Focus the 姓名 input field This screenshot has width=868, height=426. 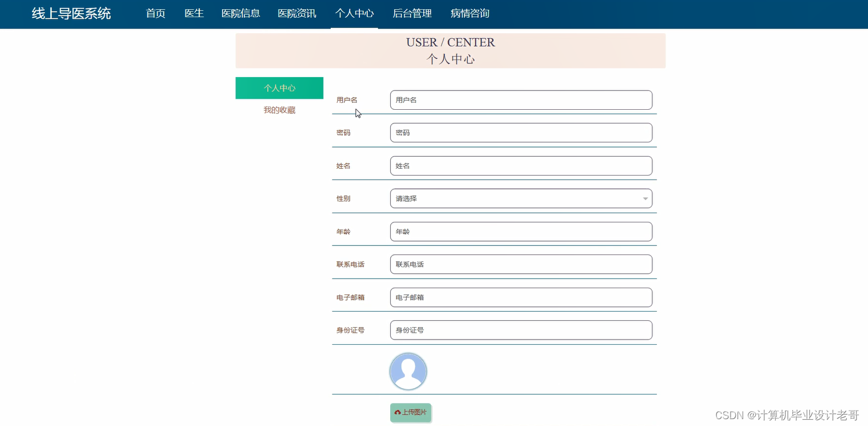pos(521,166)
